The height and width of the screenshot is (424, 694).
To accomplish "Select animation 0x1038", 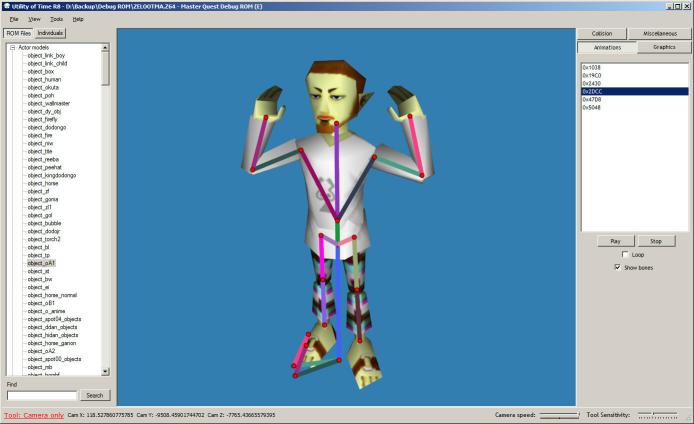I will click(635, 68).
